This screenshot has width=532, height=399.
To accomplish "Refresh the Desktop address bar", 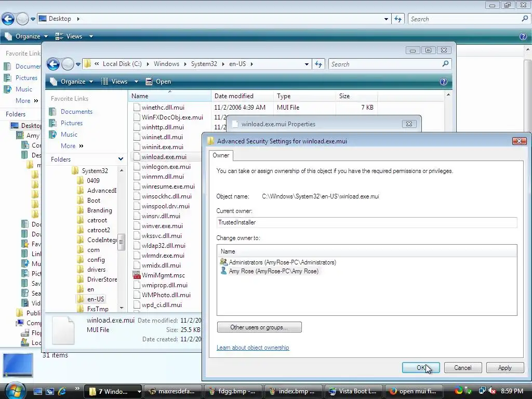I will coord(397,19).
